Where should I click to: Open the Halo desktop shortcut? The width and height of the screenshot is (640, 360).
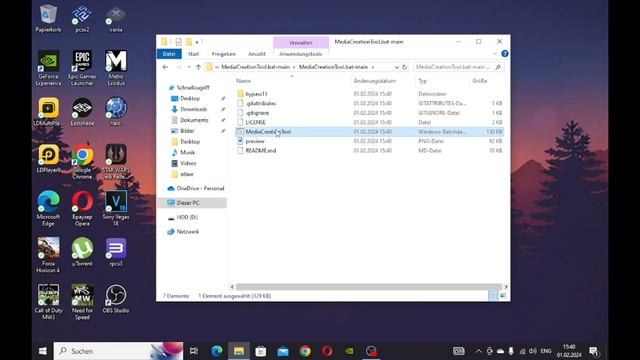point(116,111)
